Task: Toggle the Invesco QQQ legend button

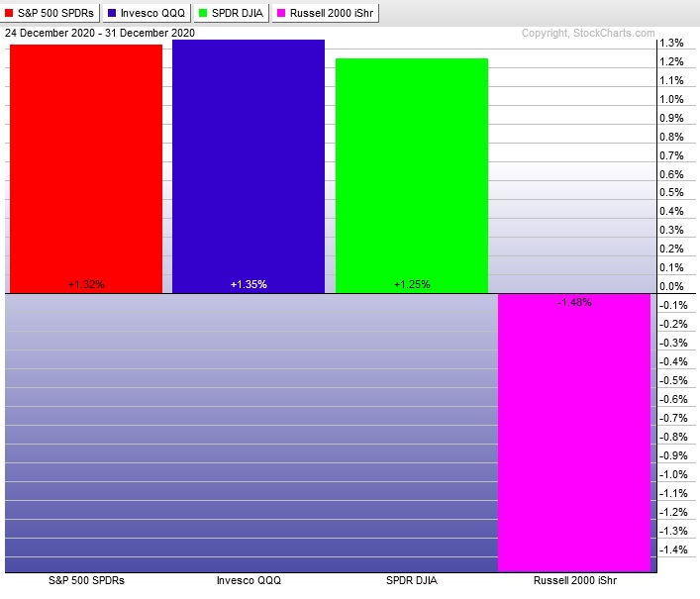Action: tap(147, 13)
